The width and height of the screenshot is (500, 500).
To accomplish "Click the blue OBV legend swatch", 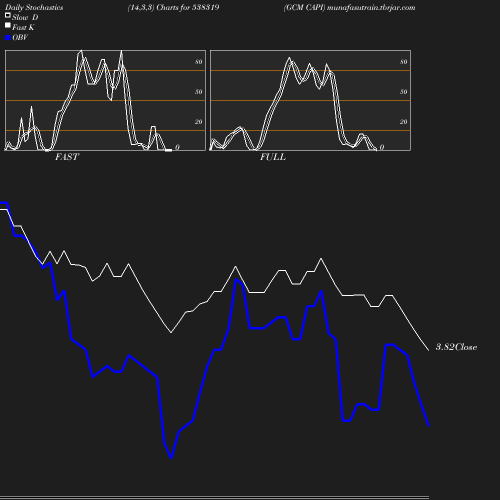I will pos(8,38).
